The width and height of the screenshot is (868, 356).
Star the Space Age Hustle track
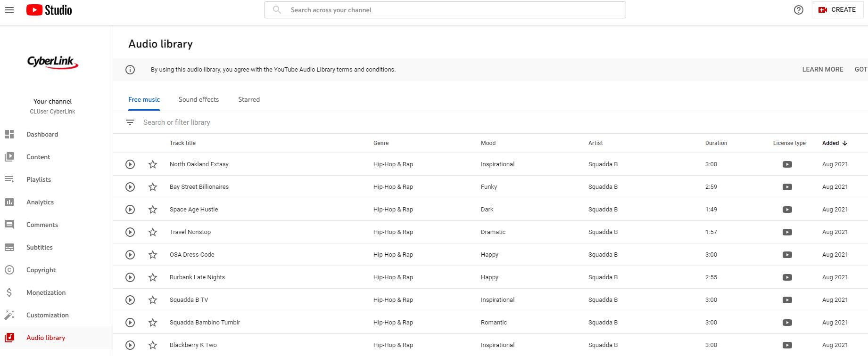tap(153, 210)
